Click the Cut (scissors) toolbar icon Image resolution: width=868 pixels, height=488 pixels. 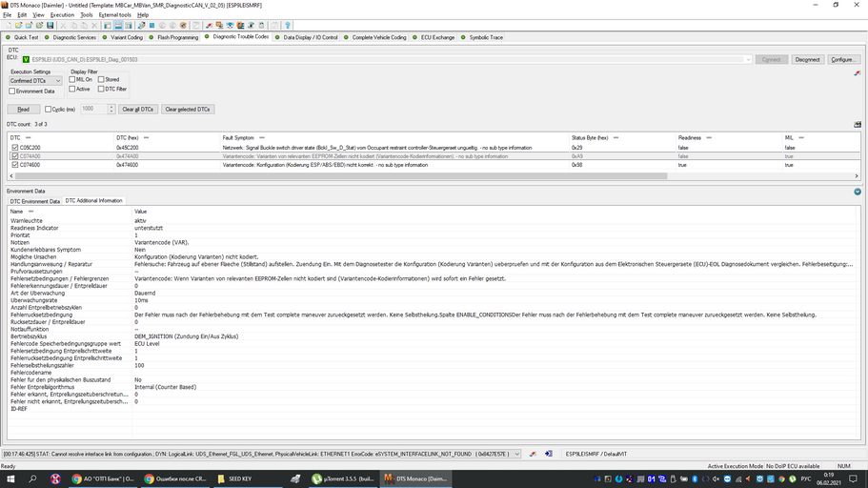point(63,26)
